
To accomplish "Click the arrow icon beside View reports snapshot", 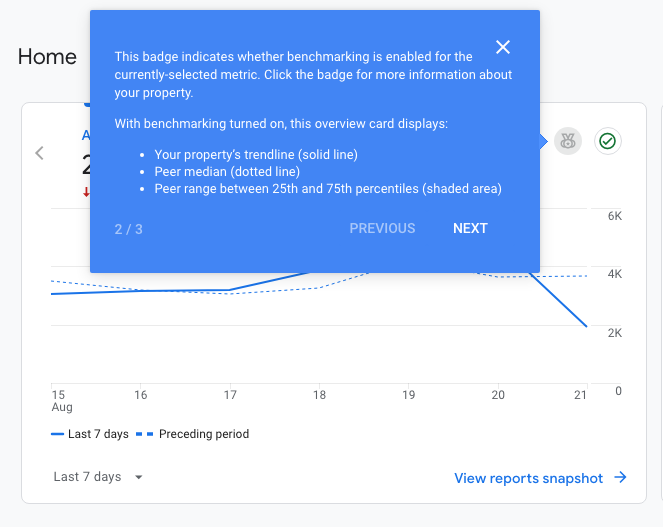I will click(x=620, y=478).
